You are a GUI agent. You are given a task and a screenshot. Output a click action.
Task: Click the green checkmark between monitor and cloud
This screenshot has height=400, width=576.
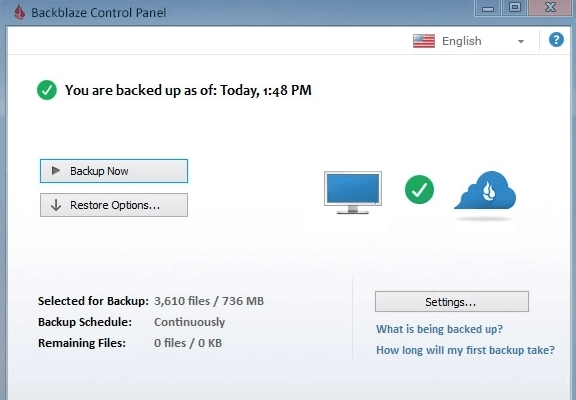(x=419, y=190)
